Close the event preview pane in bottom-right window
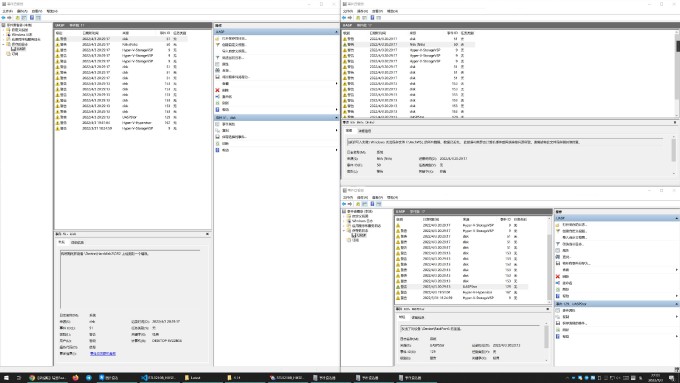Screen dimensions: 680x383 tap(547, 309)
